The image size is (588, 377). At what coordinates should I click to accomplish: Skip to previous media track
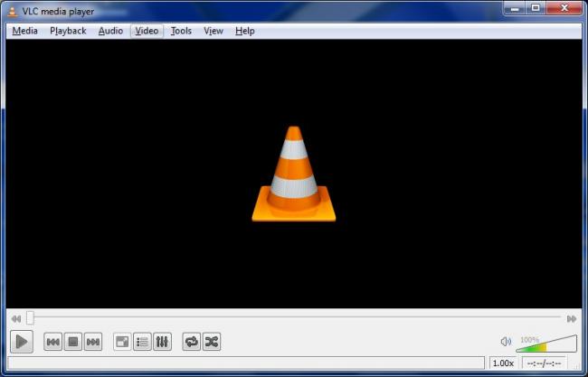52,342
